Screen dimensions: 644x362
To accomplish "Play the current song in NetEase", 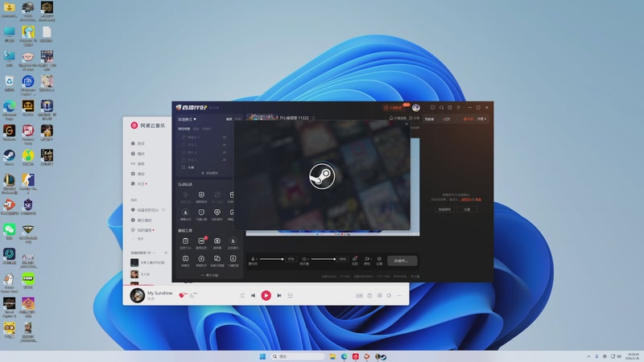I will 266,295.
